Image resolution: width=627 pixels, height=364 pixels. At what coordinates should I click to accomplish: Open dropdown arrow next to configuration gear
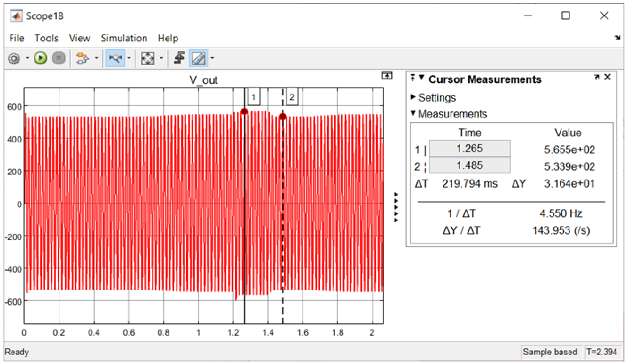(27, 58)
